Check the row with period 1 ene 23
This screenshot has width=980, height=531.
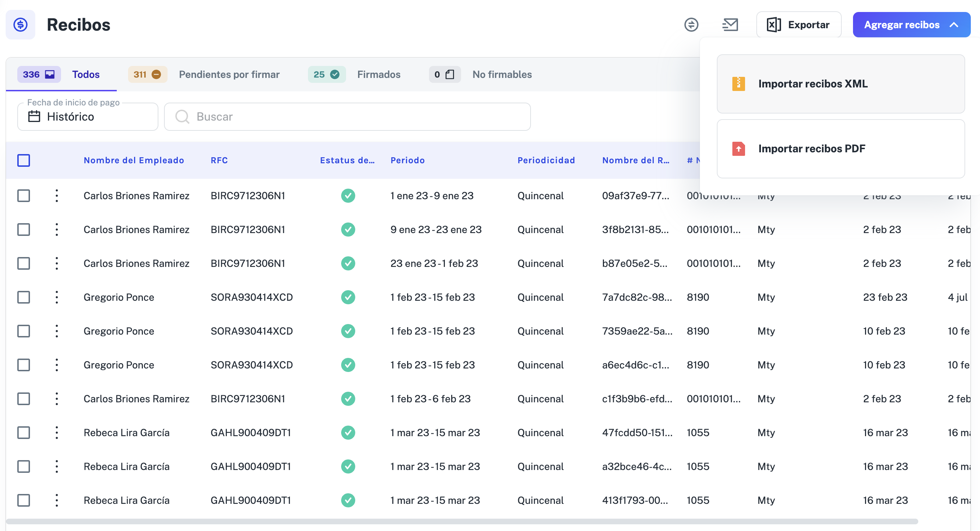coord(24,196)
